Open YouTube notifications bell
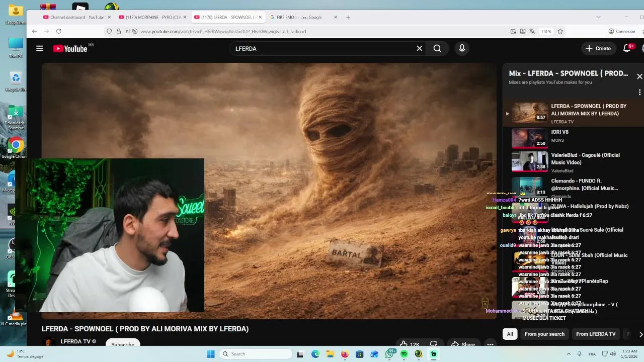 [x=627, y=48]
